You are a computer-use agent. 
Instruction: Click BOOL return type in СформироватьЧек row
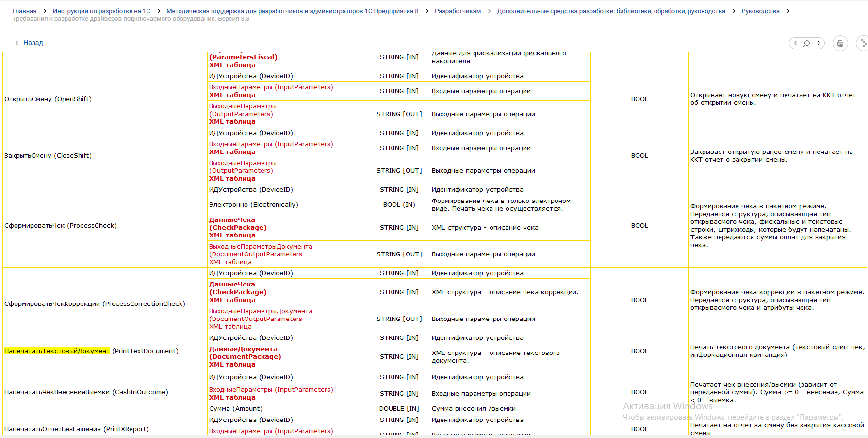tap(639, 226)
